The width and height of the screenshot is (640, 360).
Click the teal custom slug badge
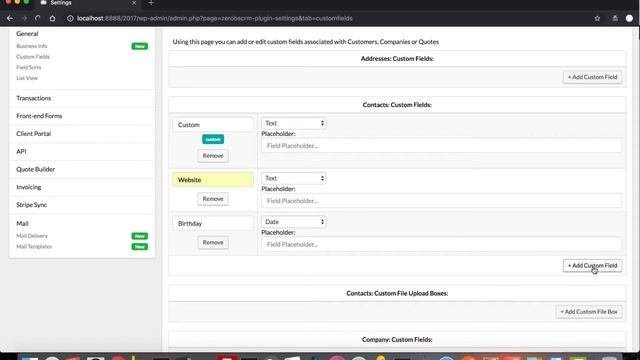[x=213, y=140]
